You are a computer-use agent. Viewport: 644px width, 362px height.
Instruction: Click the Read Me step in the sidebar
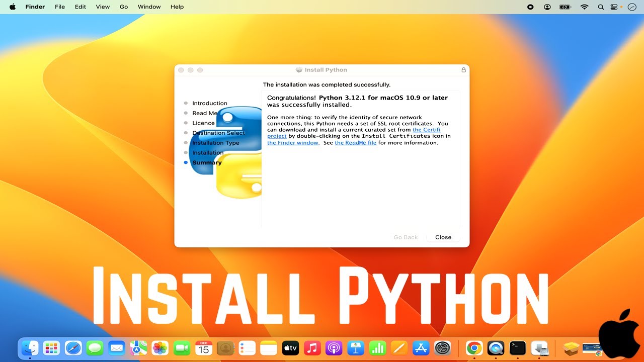[205, 113]
